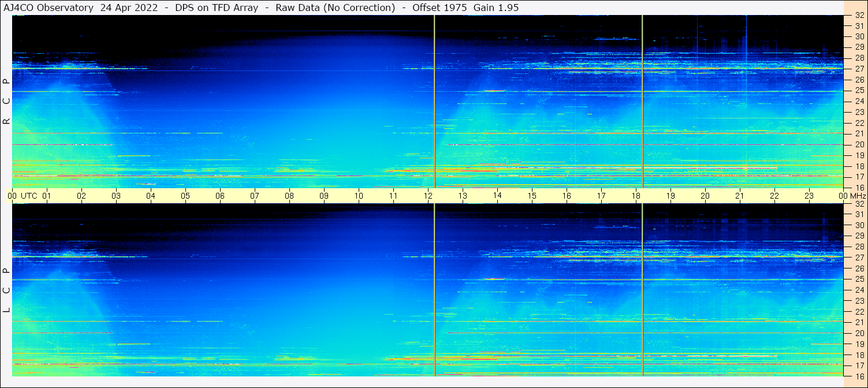868x388 pixels.
Task: Click green marker line after 12 UTC in LCP panel
Action: click(x=434, y=290)
